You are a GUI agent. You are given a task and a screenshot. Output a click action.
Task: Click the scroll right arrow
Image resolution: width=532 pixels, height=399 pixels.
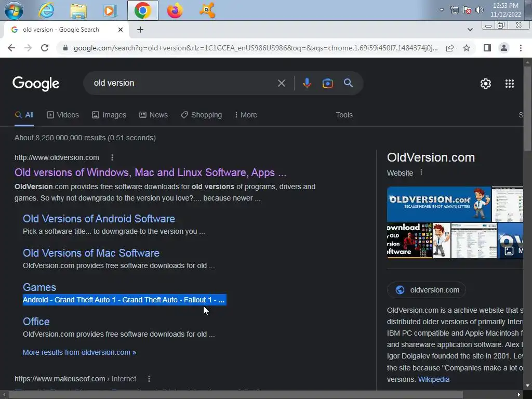519,395
